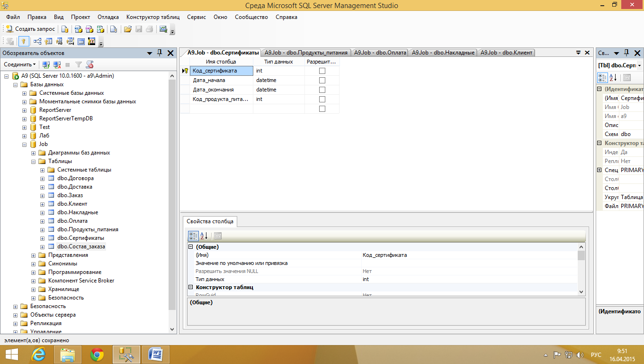
Task: Pin the Обозреватель объектов panel
Action: click(160, 53)
